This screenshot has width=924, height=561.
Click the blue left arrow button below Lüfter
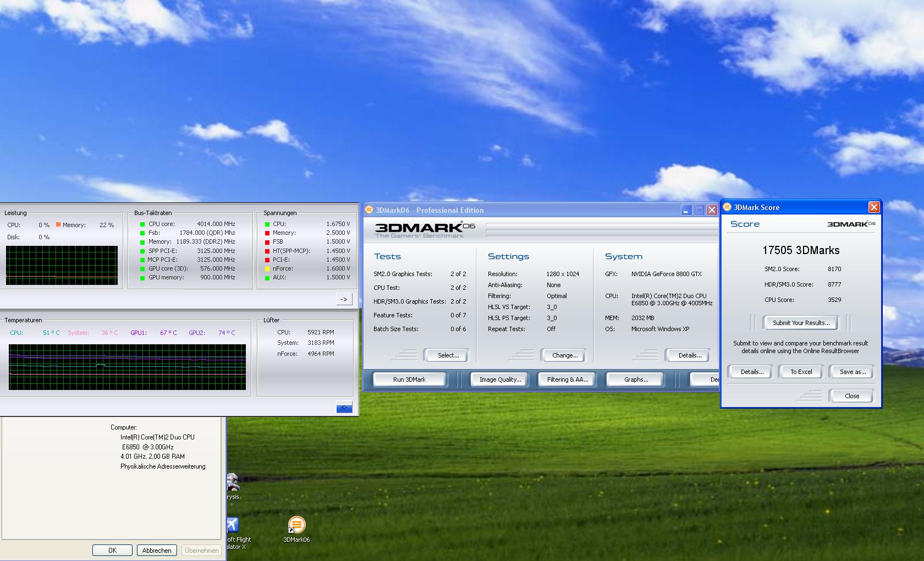[344, 408]
